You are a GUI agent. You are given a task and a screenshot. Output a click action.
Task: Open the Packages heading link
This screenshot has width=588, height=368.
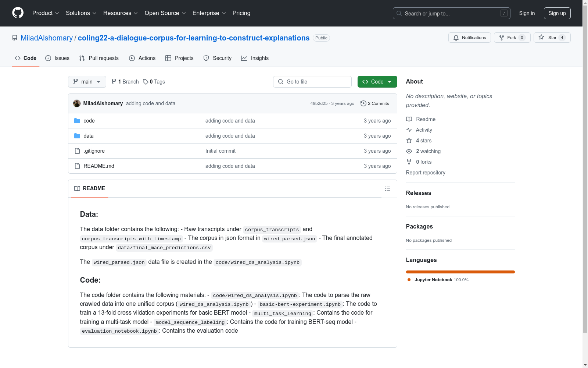[x=419, y=226]
